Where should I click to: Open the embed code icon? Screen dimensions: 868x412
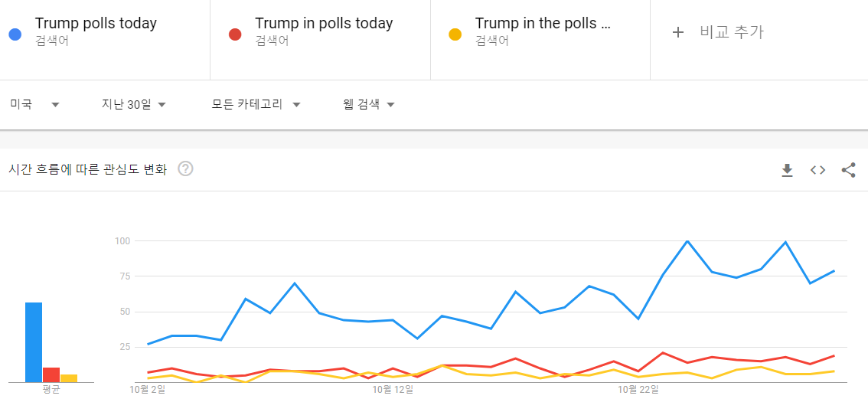817,170
